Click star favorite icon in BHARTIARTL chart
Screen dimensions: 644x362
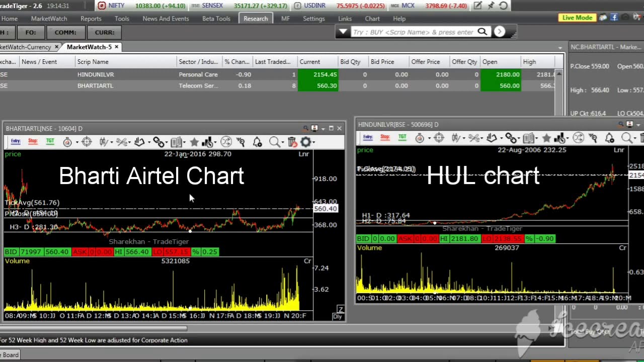194,142
